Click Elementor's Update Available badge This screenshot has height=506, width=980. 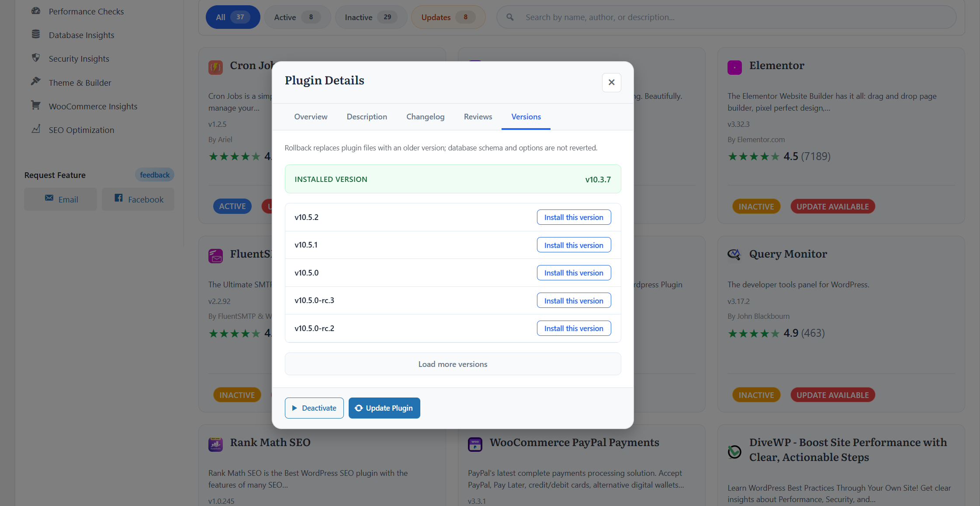[832, 206]
